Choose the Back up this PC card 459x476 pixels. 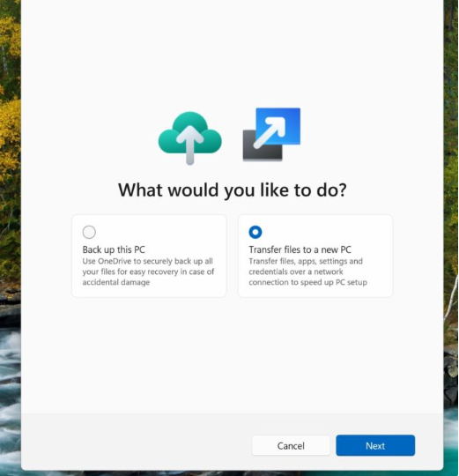149,256
